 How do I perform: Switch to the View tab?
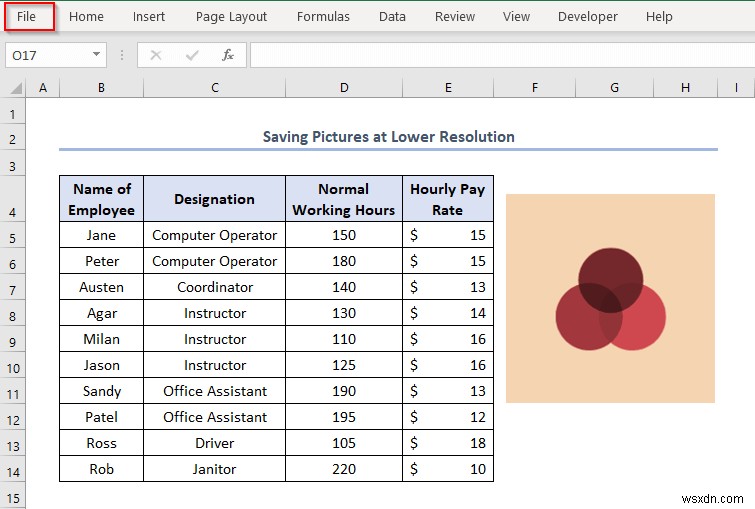(x=516, y=16)
